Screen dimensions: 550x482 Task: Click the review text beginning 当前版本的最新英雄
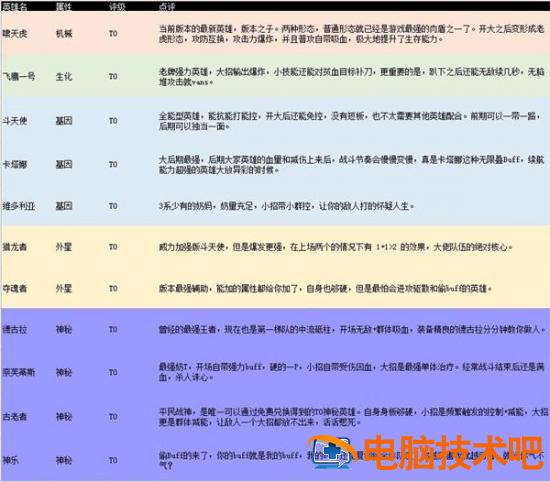[x=351, y=34]
